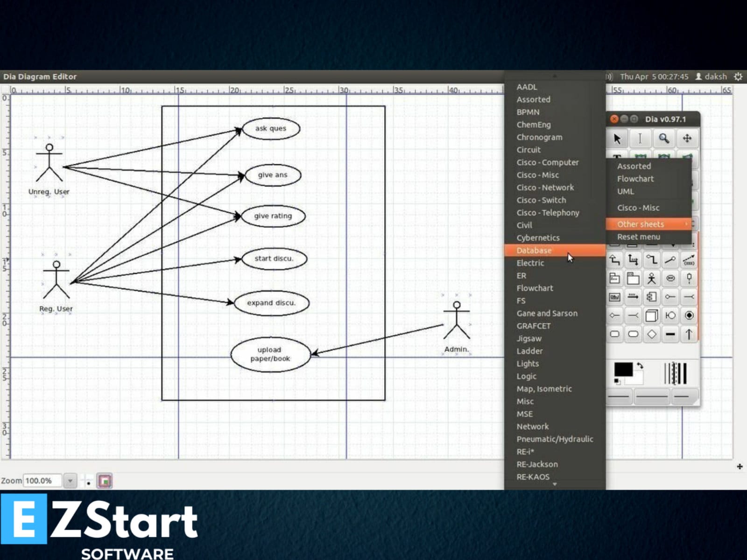Click the zoom percentage input field
Viewport: 747px width, 560px height.
click(x=42, y=480)
